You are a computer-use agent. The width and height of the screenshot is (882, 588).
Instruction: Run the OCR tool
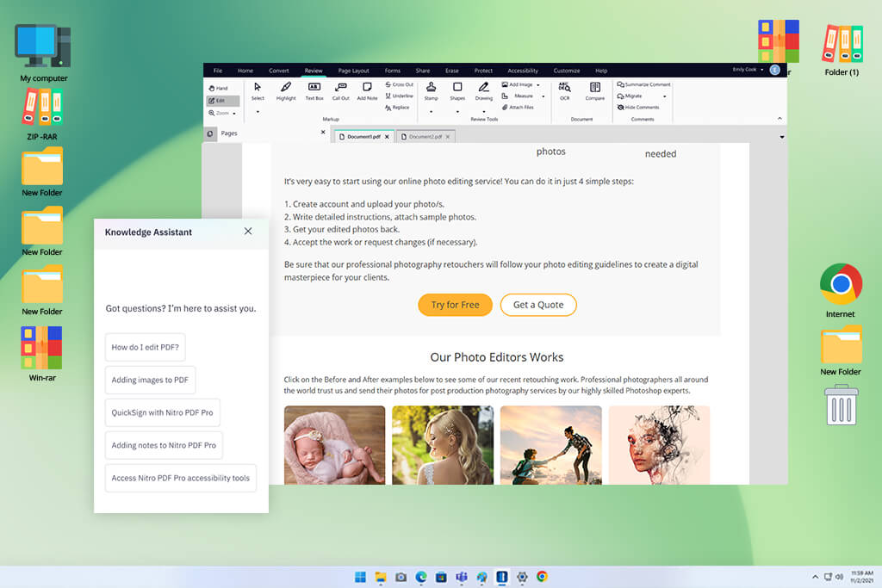coord(565,90)
